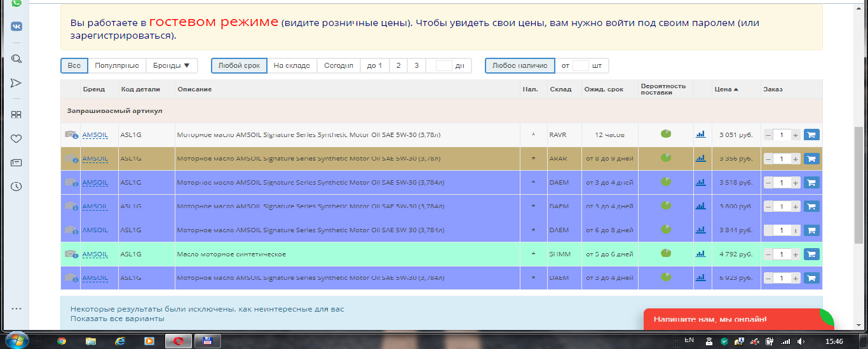Select "Любое наличие" availability filter
This screenshot has width=868, height=349.
pyautogui.click(x=520, y=65)
